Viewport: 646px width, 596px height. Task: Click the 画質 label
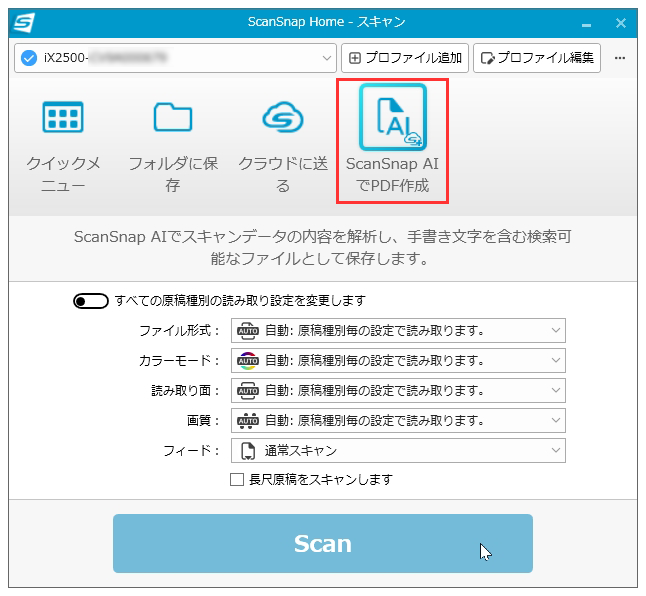203,421
